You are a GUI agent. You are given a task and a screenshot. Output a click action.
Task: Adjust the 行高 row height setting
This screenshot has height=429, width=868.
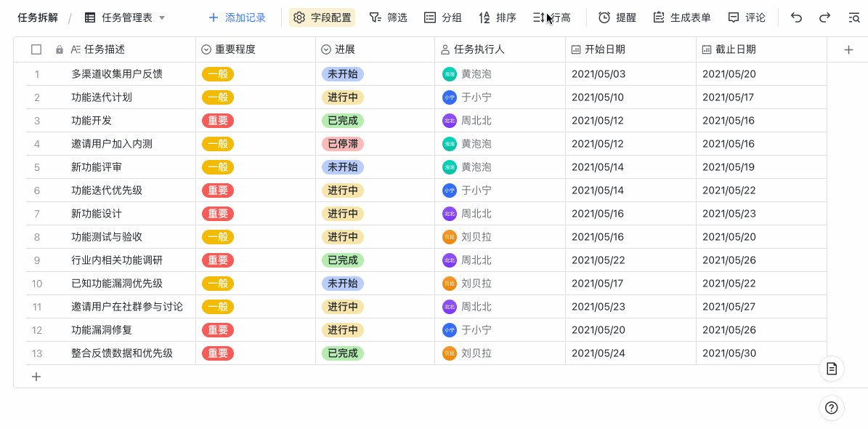[553, 17]
